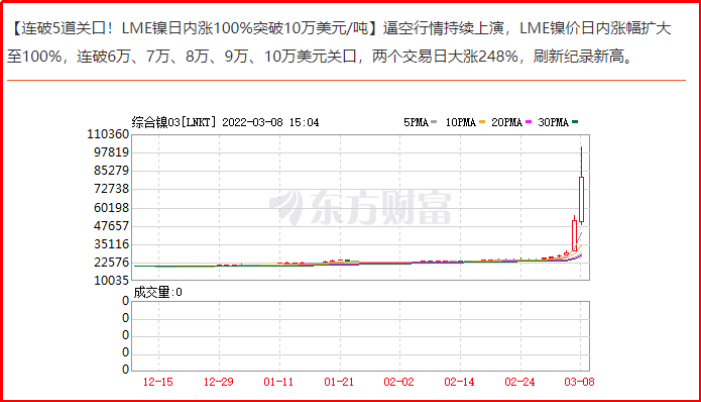Click the y-axis value 35116
Image resolution: width=701 pixels, height=402 pixels.
(111, 244)
